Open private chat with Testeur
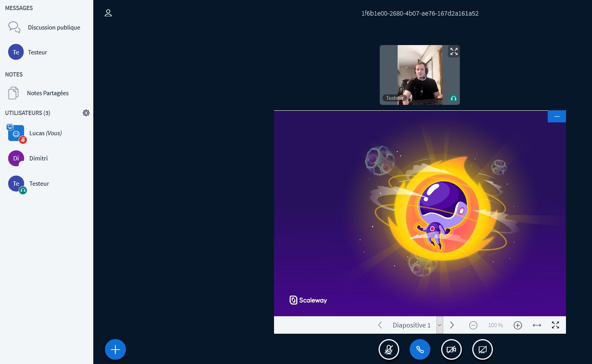592x364 pixels. click(37, 52)
